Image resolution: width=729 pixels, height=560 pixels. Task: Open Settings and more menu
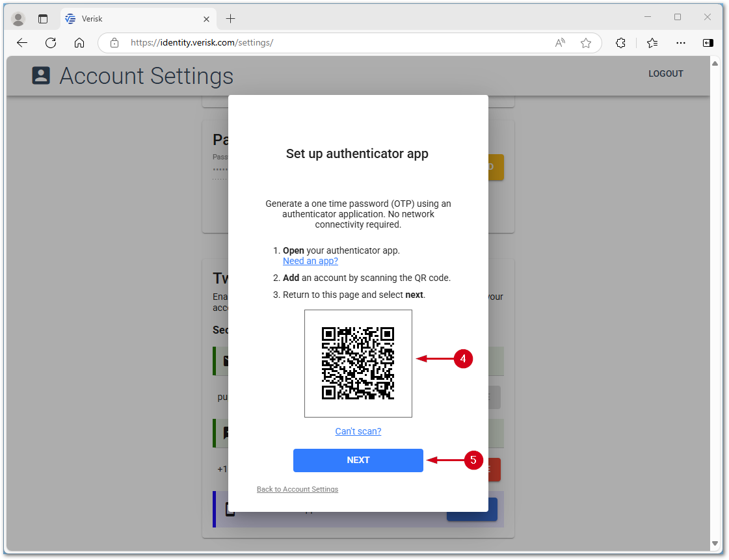pos(680,43)
